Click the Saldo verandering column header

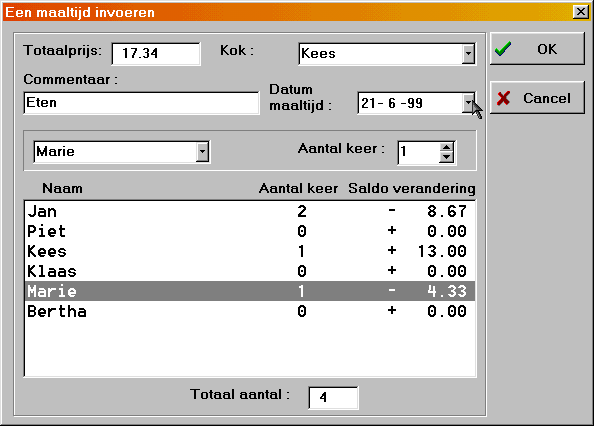tap(412, 188)
